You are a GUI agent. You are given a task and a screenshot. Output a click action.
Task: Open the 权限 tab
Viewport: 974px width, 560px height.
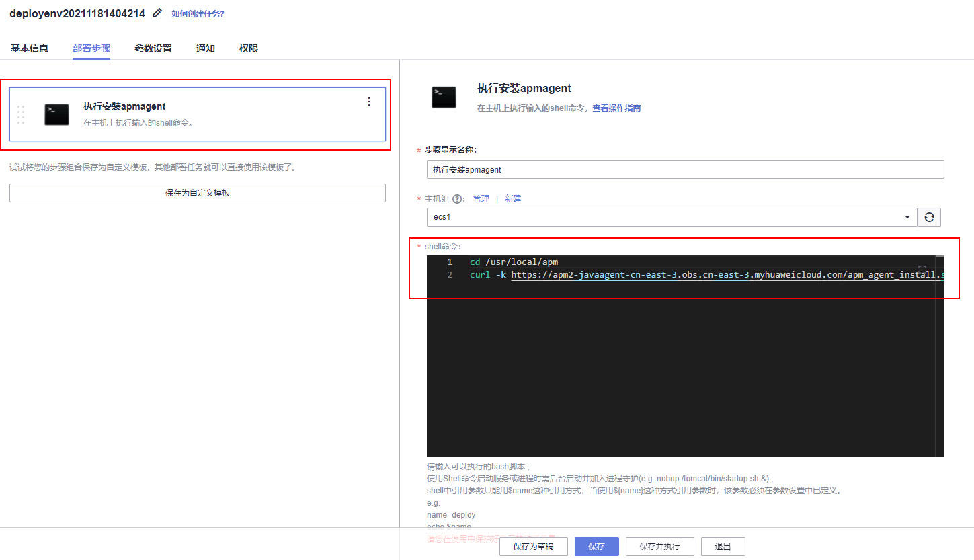click(249, 48)
